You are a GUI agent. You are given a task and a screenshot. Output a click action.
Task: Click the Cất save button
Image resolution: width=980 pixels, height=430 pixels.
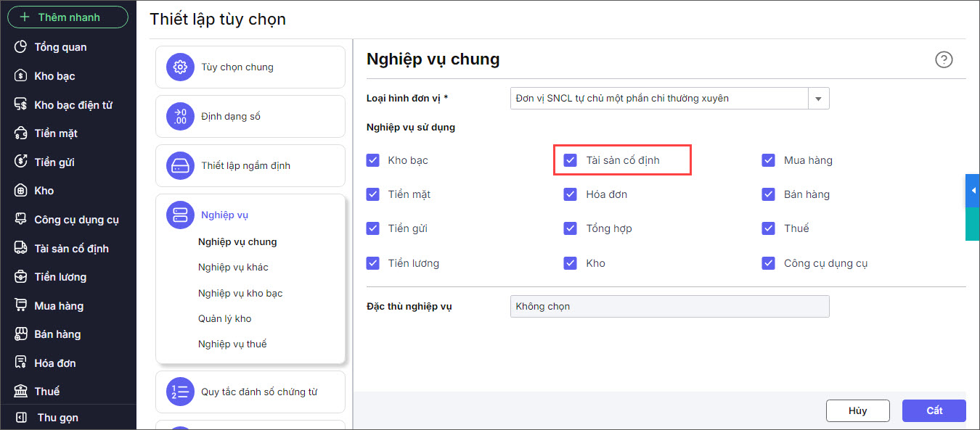click(x=934, y=410)
